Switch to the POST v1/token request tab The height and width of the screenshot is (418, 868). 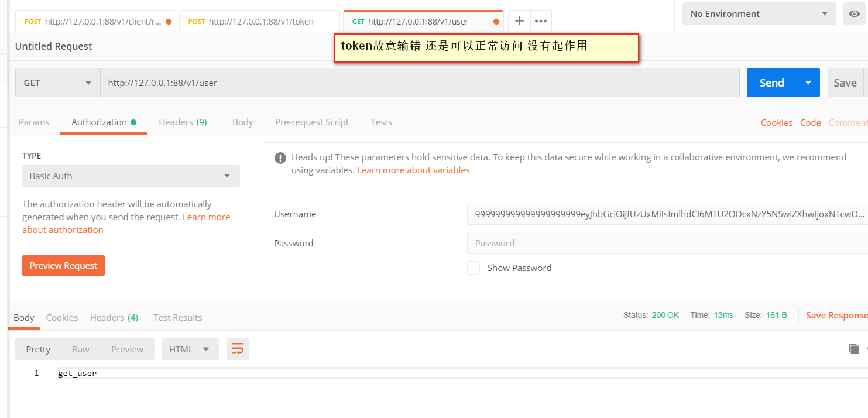259,22
